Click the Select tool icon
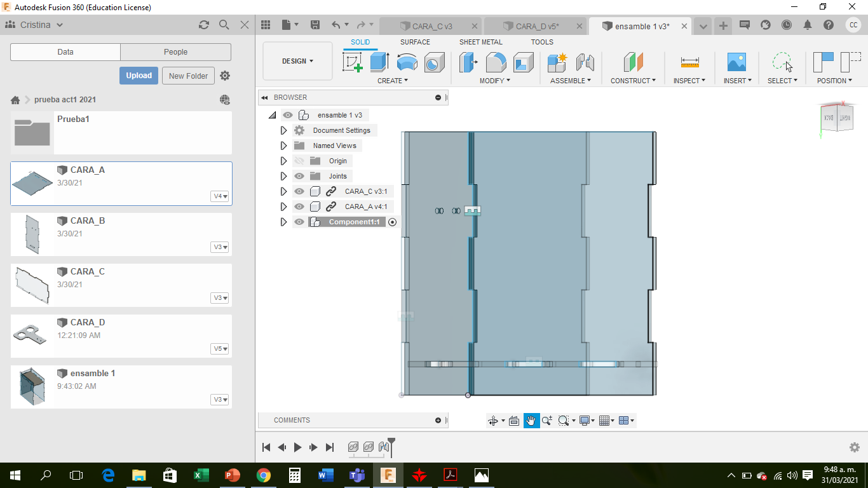Screen dimensions: 868x488 pyautogui.click(x=782, y=62)
